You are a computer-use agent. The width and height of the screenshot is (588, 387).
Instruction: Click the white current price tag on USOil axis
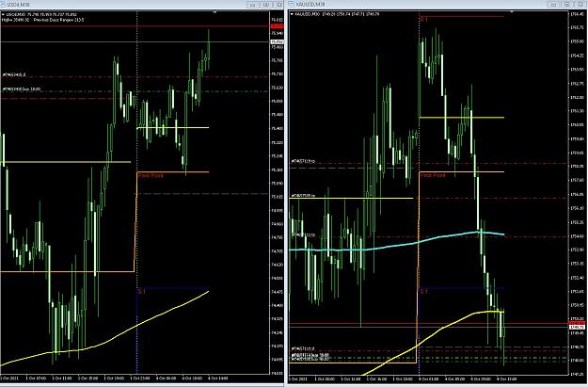[x=278, y=42]
